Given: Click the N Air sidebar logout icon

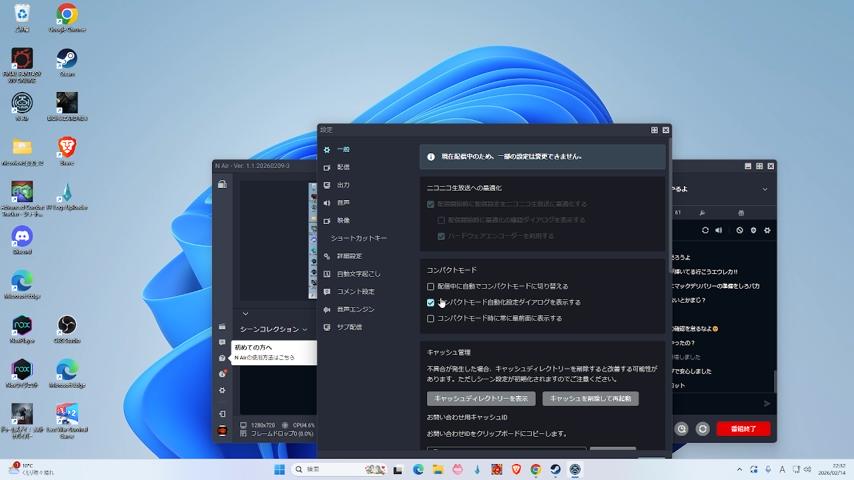Looking at the screenshot, I should (222, 414).
